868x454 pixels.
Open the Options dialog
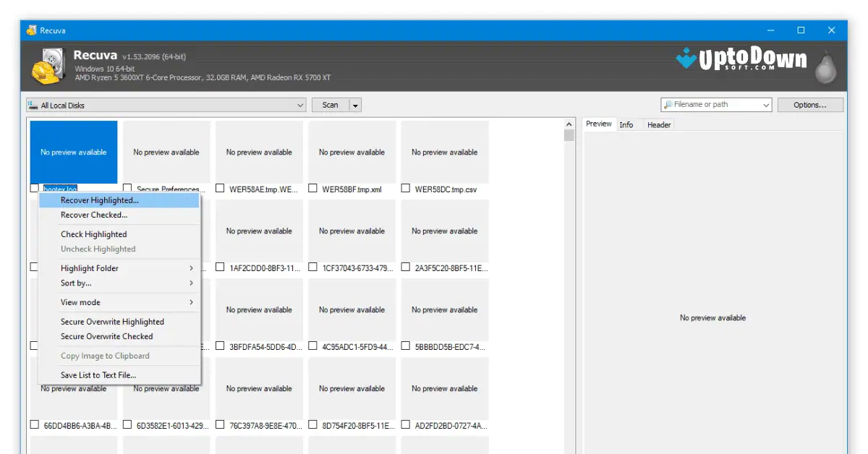[809, 104]
